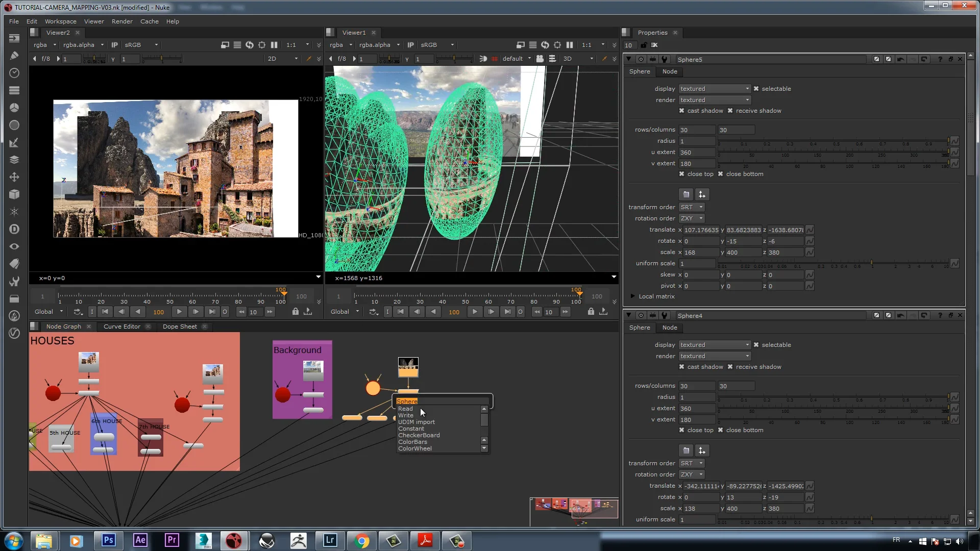This screenshot has height=551, width=980.
Task: Pause playback refresh in Viewer1
Action: [x=570, y=45]
